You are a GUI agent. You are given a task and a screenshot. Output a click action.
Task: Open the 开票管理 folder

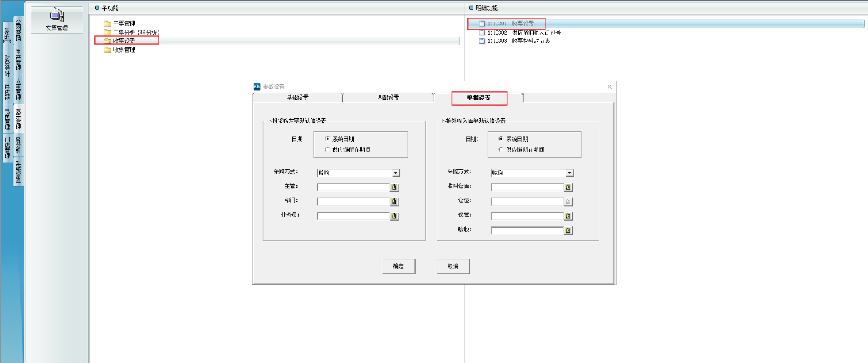click(123, 24)
